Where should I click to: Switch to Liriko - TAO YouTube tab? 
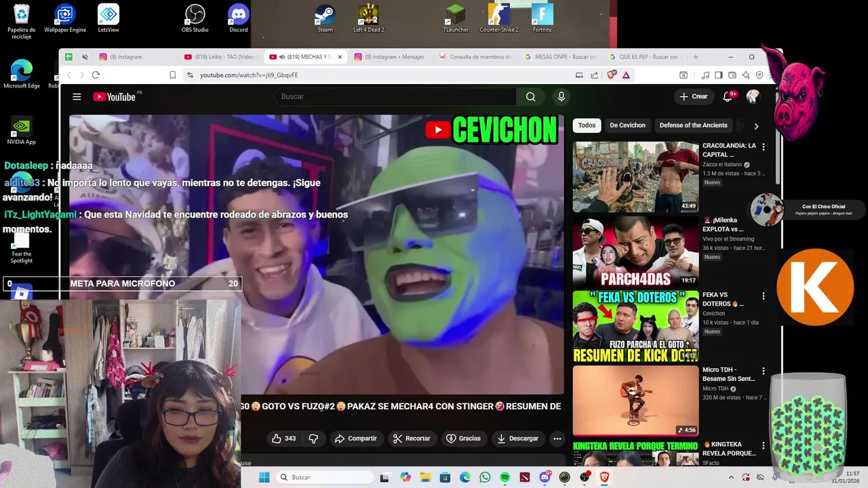[x=220, y=57]
